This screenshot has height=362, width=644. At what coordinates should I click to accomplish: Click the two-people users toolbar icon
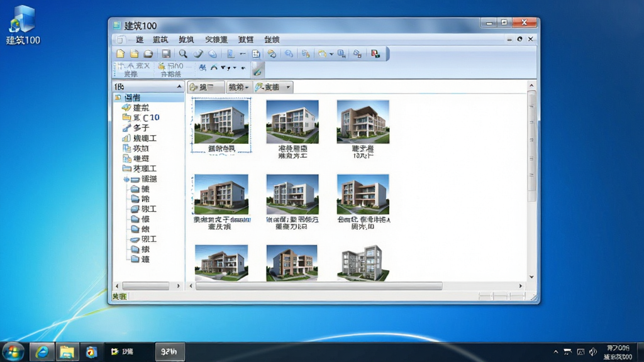[306, 54]
